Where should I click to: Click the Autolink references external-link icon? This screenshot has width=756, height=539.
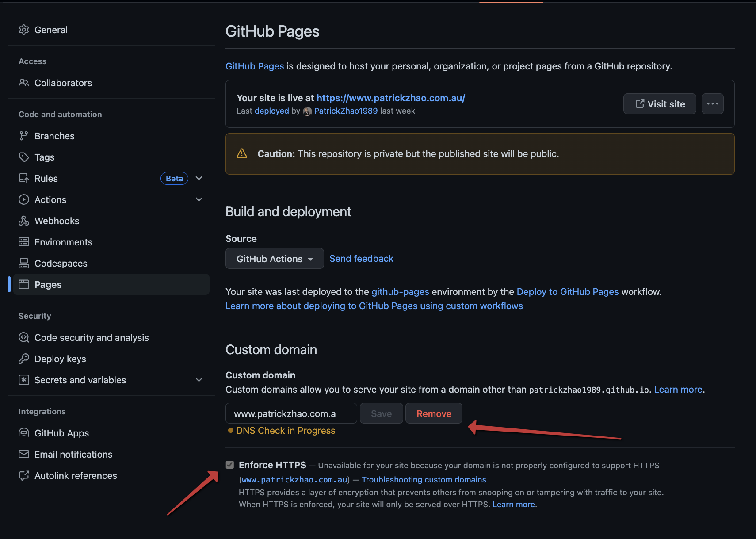(24, 475)
